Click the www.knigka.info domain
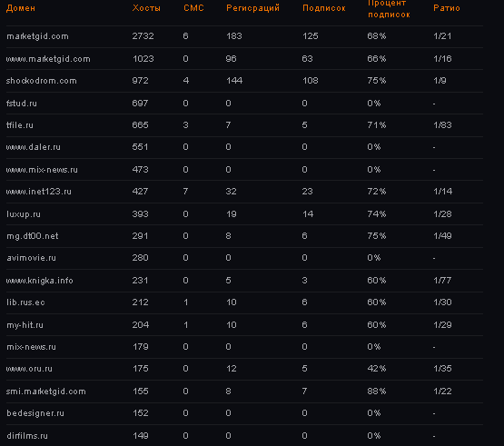This screenshot has height=446, width=504. tap(40, 281)
